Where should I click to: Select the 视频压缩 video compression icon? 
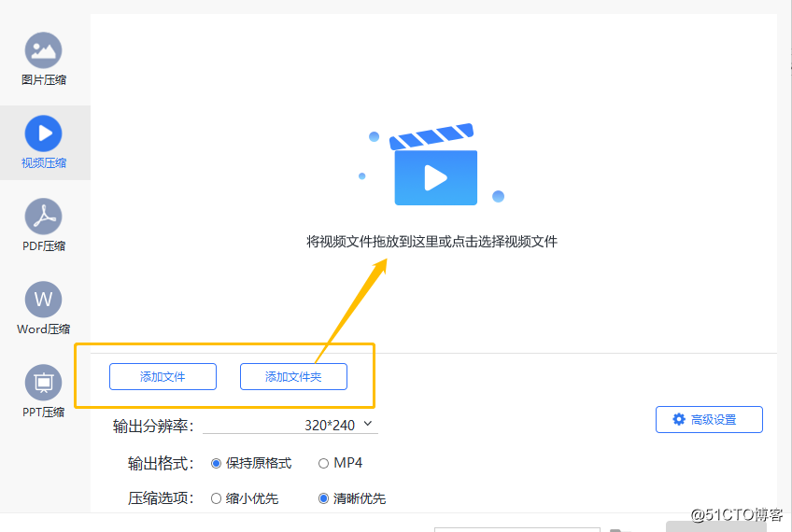[x=44, y=133]
